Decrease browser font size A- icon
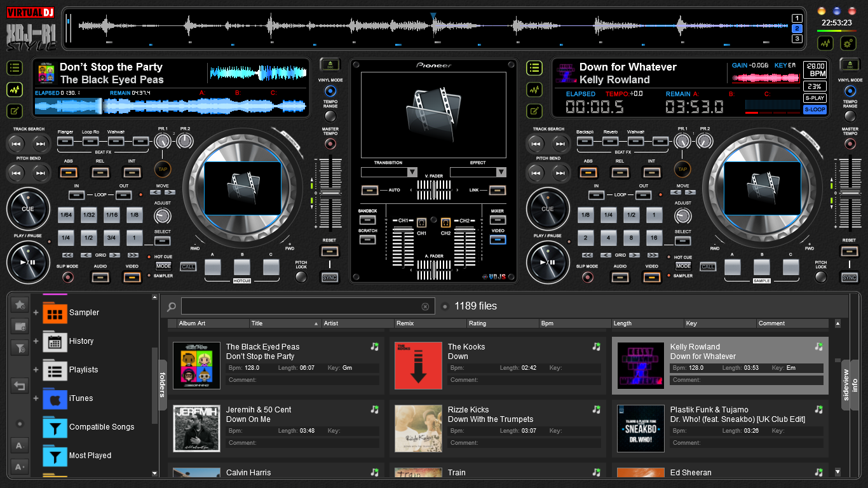Image resolution: width=868 pixels, height=488 pixels. point(20,445)
